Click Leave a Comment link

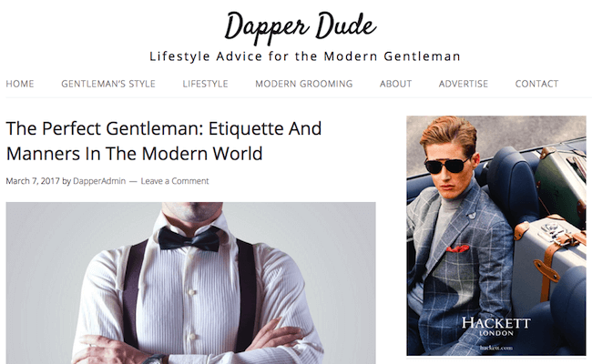(x=175, y=181)
